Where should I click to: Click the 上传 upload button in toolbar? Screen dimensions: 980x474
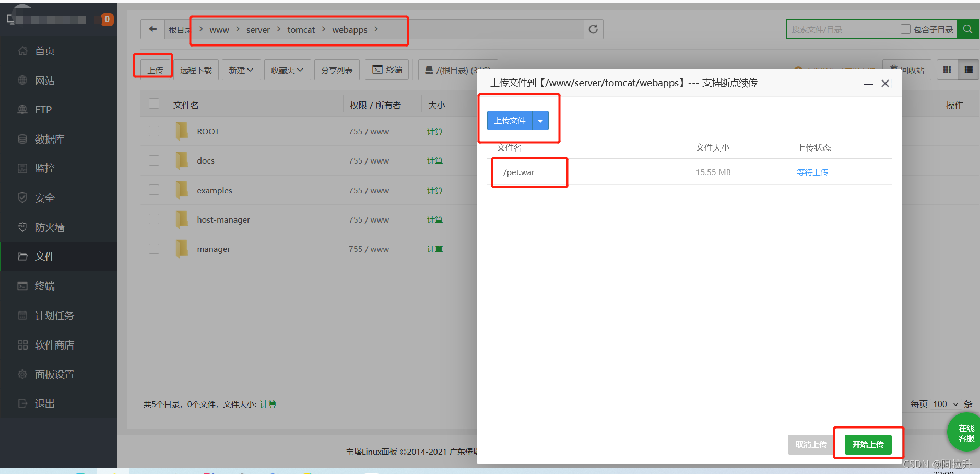(x=155, y=70)
